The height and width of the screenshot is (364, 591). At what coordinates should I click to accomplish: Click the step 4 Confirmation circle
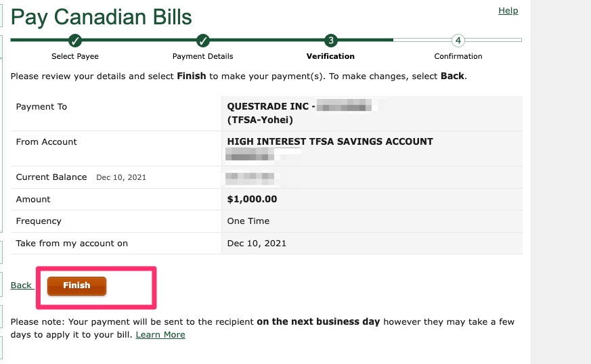click(x=458, y=41)
